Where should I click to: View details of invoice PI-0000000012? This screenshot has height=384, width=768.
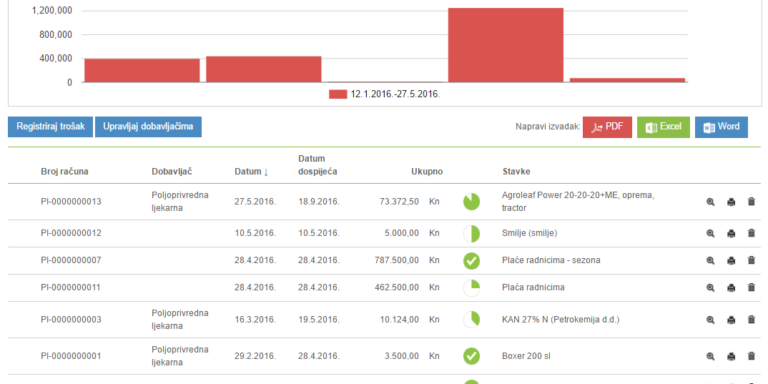pyautogui.click(x=710, y=234)
